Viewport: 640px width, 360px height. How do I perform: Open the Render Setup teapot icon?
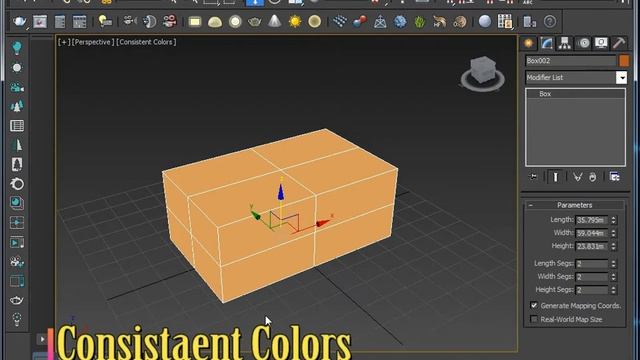pos(19,21)
